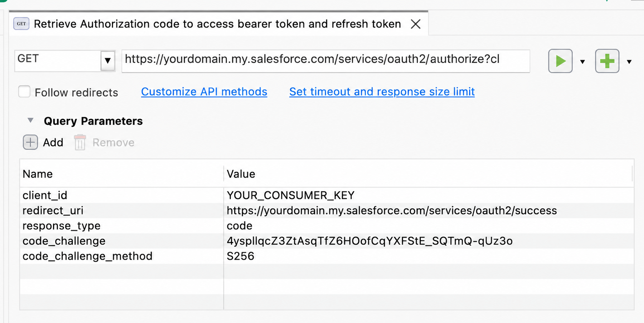Viewport: 644px width, 323px height.
Task: Click the Remove trash can icon
Action: point(80,142)
